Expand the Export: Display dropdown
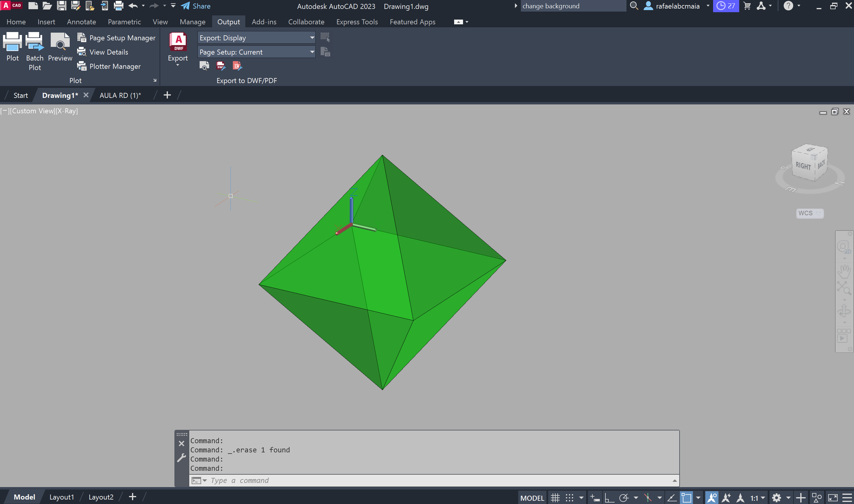Viewport: 854px width, 504px height. (x=312, y=38)
